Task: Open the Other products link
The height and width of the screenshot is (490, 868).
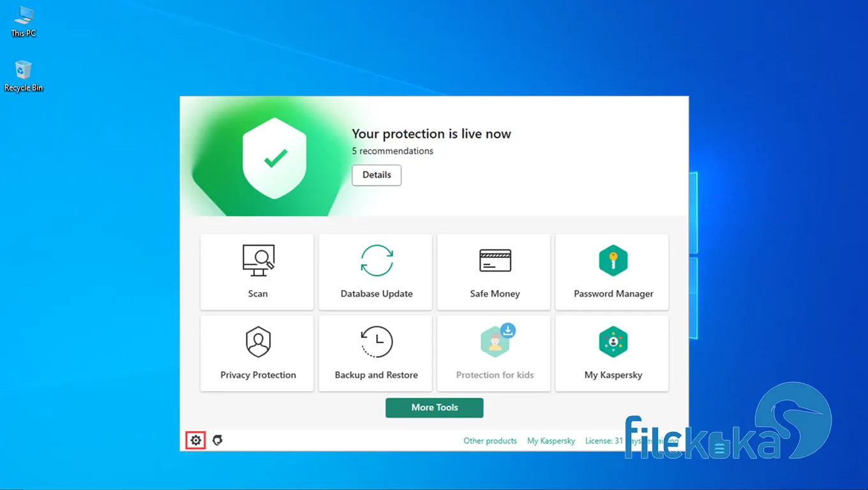Action: click(490, 441)
